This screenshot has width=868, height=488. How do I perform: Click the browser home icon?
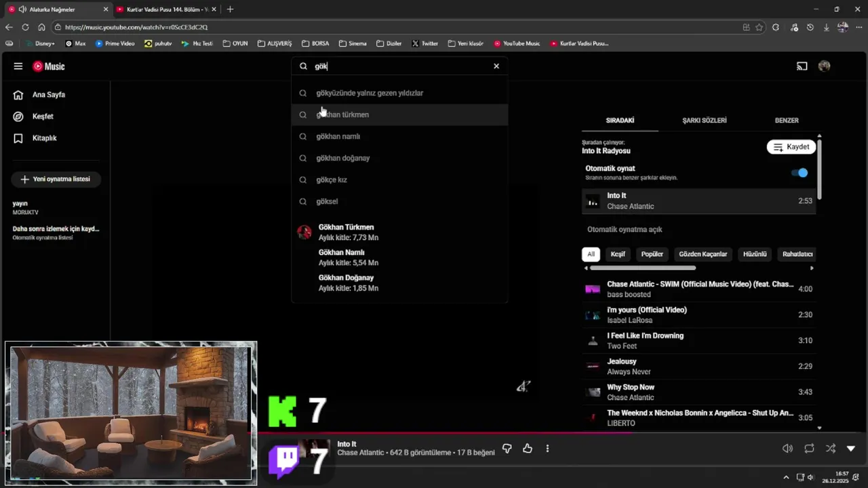click(x=41, y=27)
